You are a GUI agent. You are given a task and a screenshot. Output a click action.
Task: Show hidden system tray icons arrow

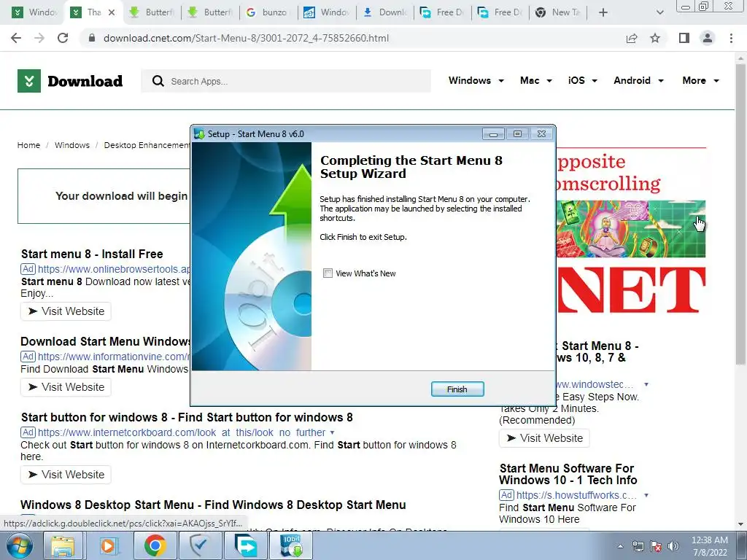[620, 546]
